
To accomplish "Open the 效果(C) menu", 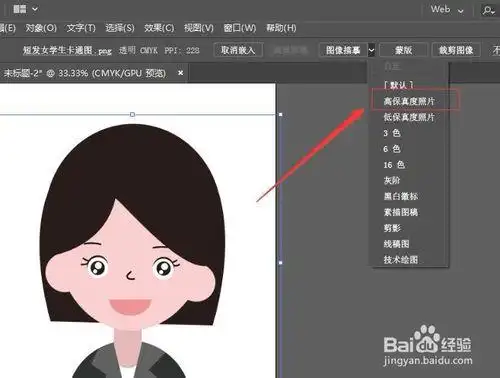I will point(159,28).
